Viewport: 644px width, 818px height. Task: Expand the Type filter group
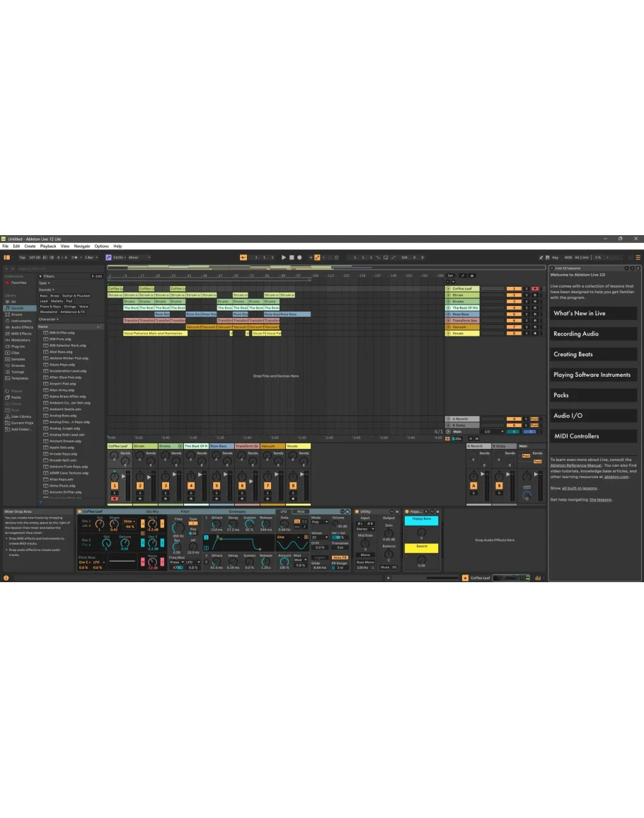click(44, 283)
